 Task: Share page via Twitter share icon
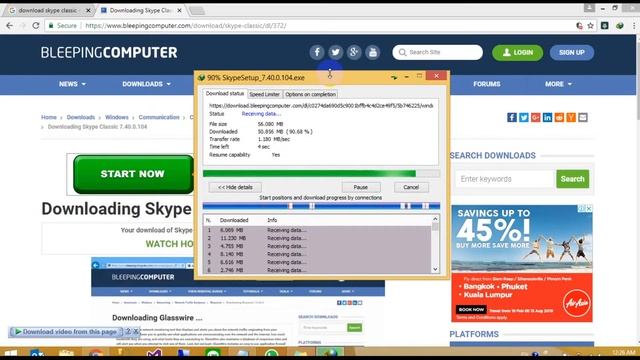click(x=524, y=118)
